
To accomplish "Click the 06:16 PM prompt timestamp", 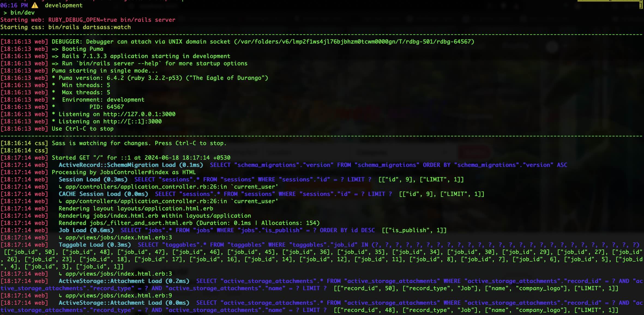I will point(14,5).
